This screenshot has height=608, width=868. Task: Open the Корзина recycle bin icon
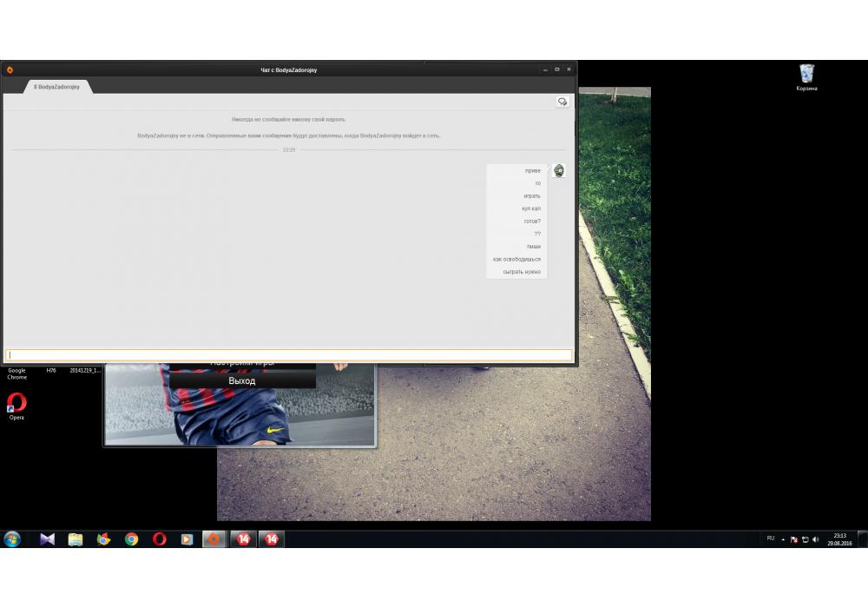806,77
